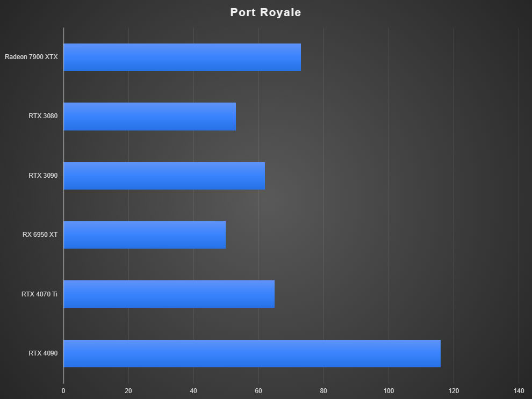Screen dimensions: 532x399
Task: Click the axis value 140
Action: coord(519,391)
